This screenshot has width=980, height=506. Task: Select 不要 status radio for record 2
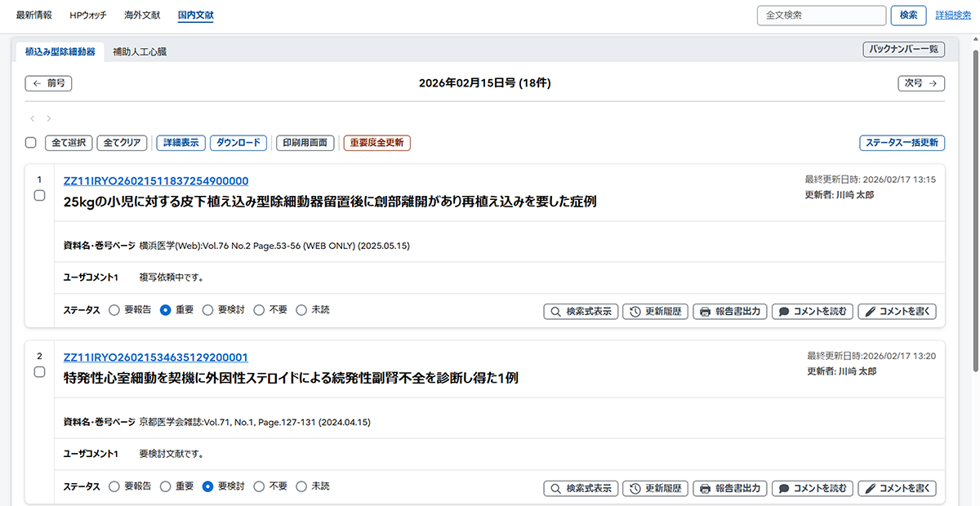(260, 486)
